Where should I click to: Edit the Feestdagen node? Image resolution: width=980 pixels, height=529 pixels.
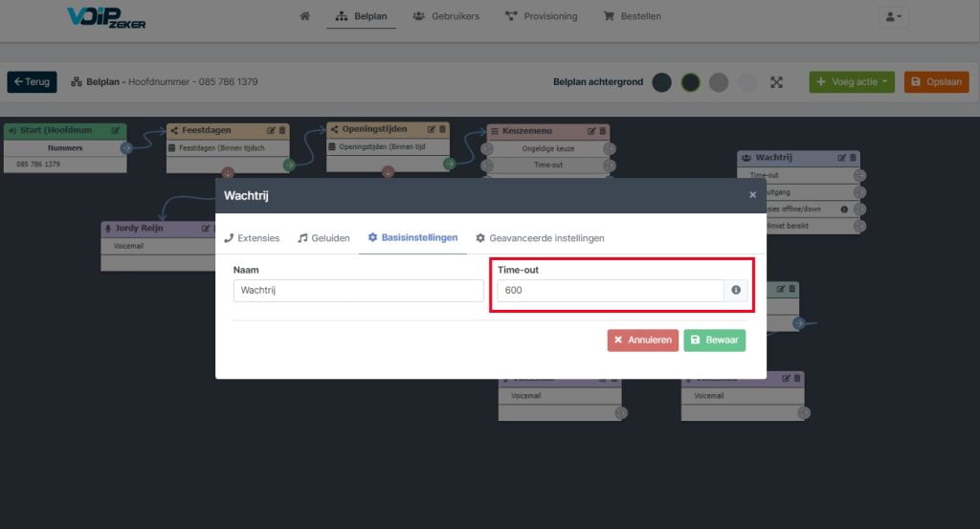pos(271,130)
